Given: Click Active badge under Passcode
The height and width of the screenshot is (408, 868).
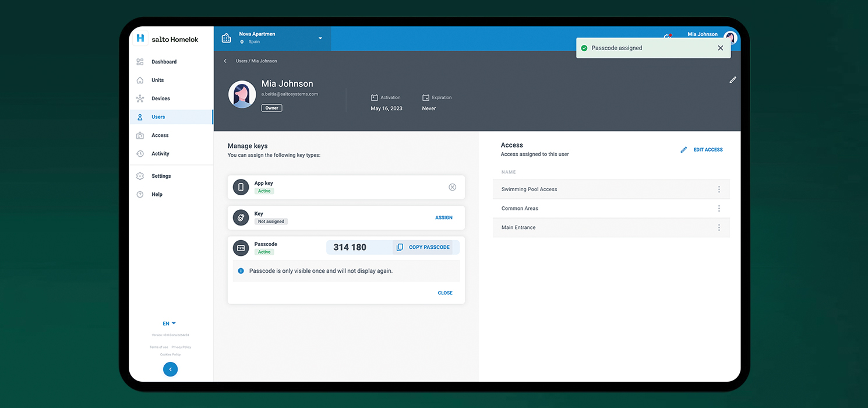Looking at the screenshot, I should (x=264, y=252).
